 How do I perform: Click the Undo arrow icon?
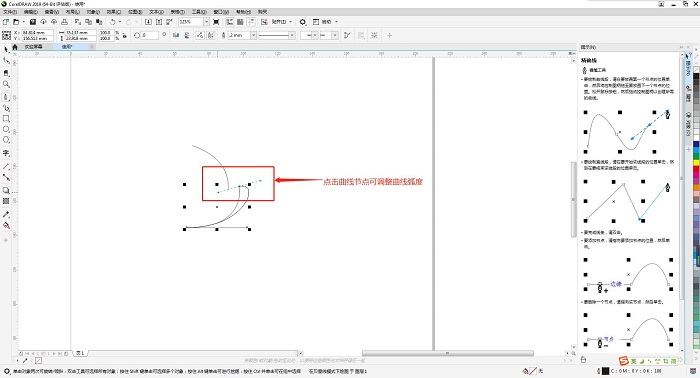[112, 22]
